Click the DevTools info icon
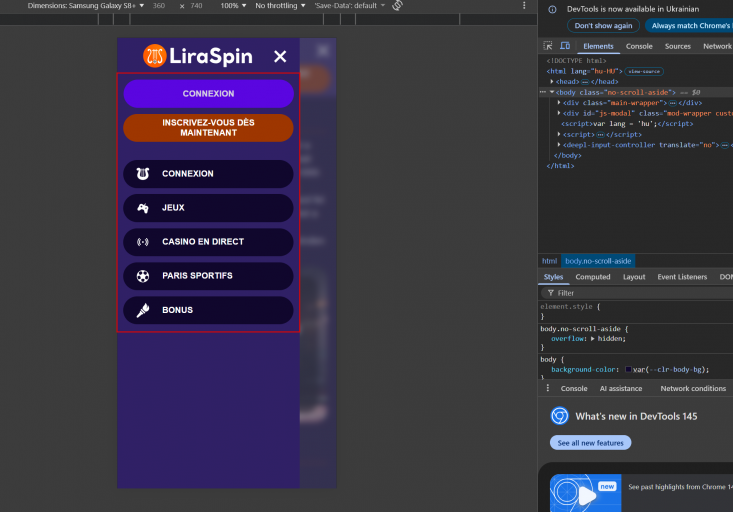This screenshot has height=512, width=733. [x=552, y=9]
